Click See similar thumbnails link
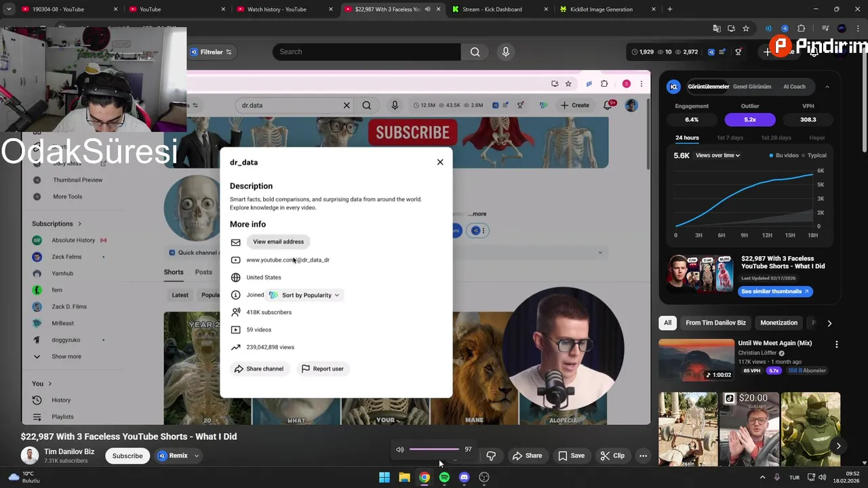Viewport: 868px width, 488px height. click(x=775, y=291)
